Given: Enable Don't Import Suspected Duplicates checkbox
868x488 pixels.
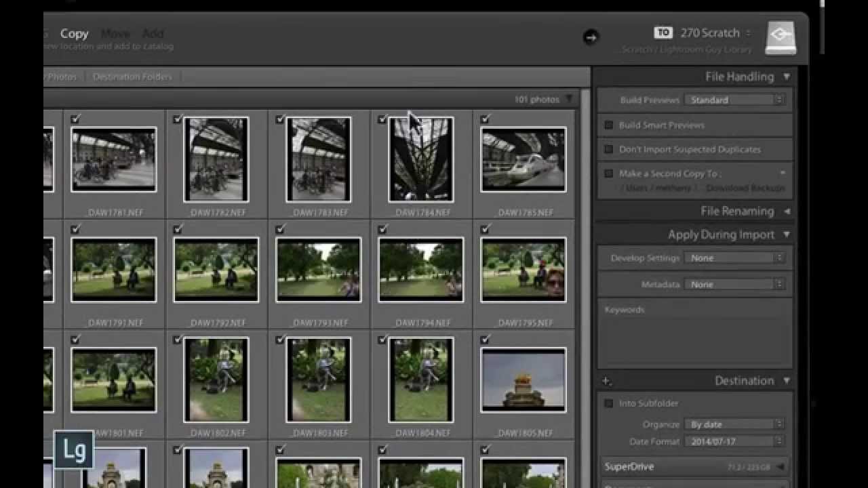Looking at the screenshot, I should coord(608,149).
